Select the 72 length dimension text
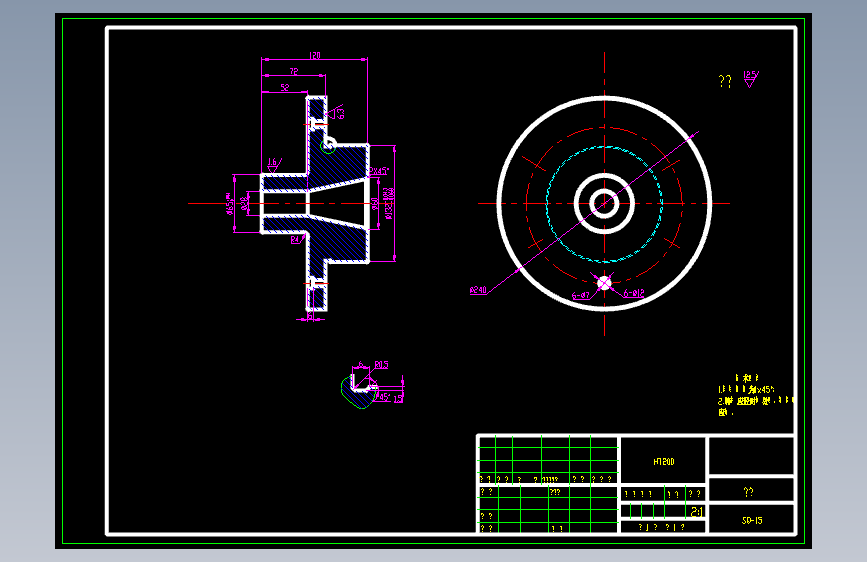Viewport: 867px width, 562px height. [x=294, y=71]
